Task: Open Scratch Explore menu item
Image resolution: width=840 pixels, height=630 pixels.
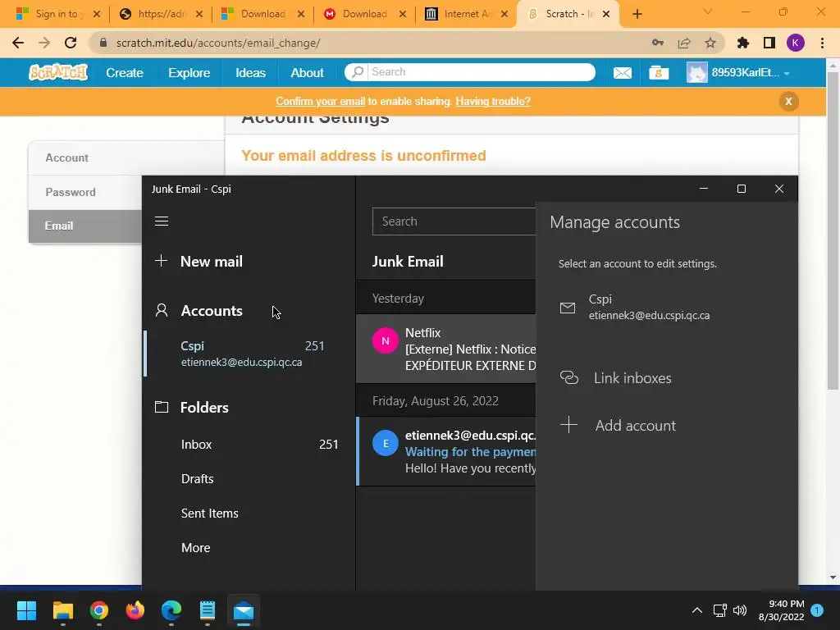Action: pos(189,72)
